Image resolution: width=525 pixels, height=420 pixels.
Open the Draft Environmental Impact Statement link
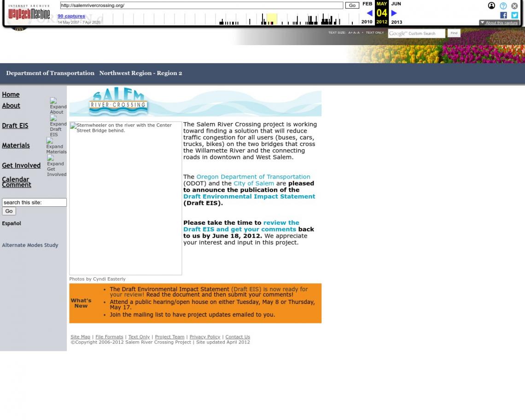(x=249, y=197)
